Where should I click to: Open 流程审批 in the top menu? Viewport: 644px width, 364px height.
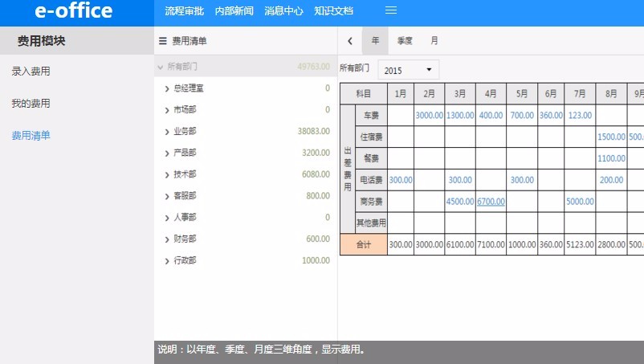185,11
